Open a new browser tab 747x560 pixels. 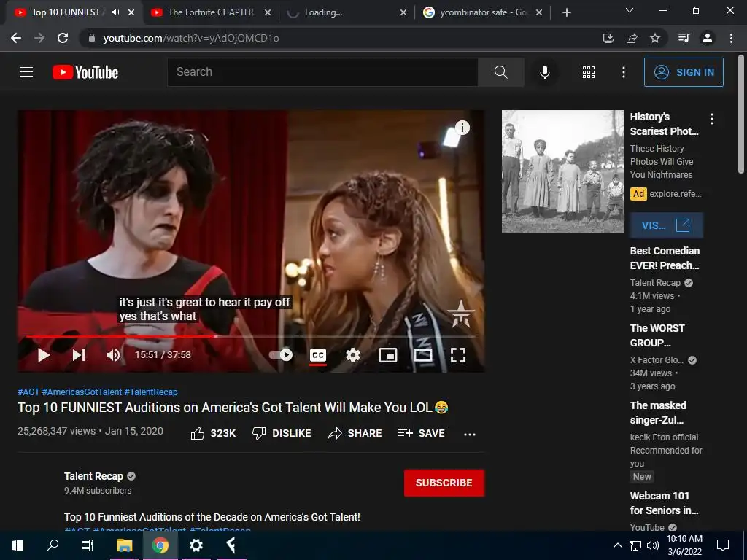pyautogui.click(x=566, y=12)
